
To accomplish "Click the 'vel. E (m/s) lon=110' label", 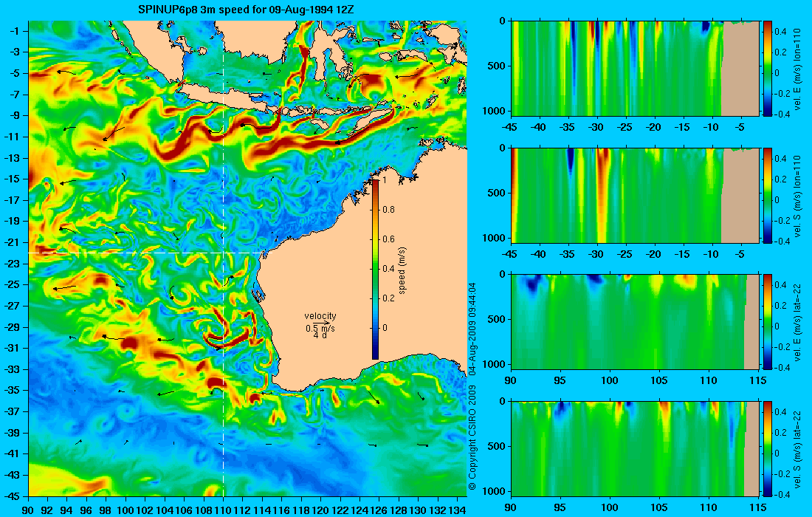I will [797, 69].
